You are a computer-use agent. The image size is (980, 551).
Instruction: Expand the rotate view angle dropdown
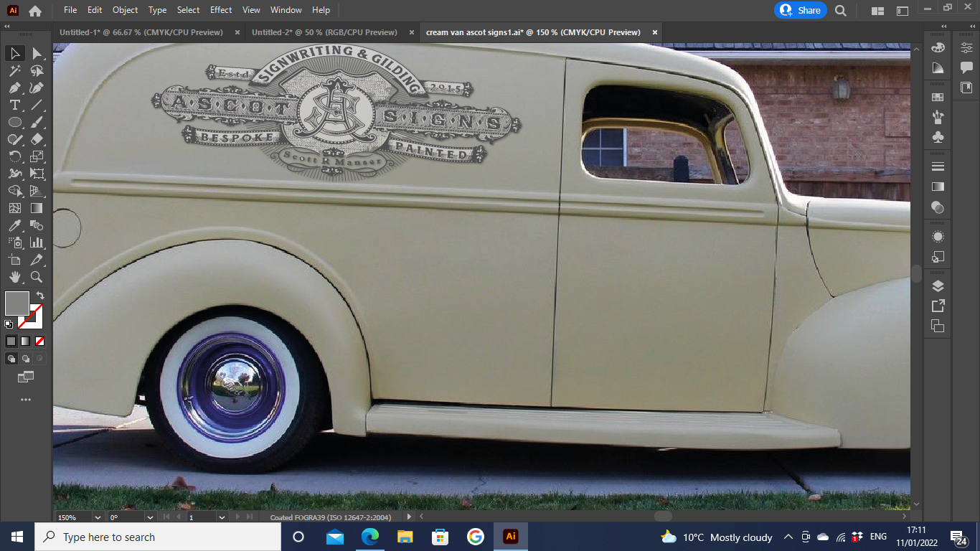[150, 517]
